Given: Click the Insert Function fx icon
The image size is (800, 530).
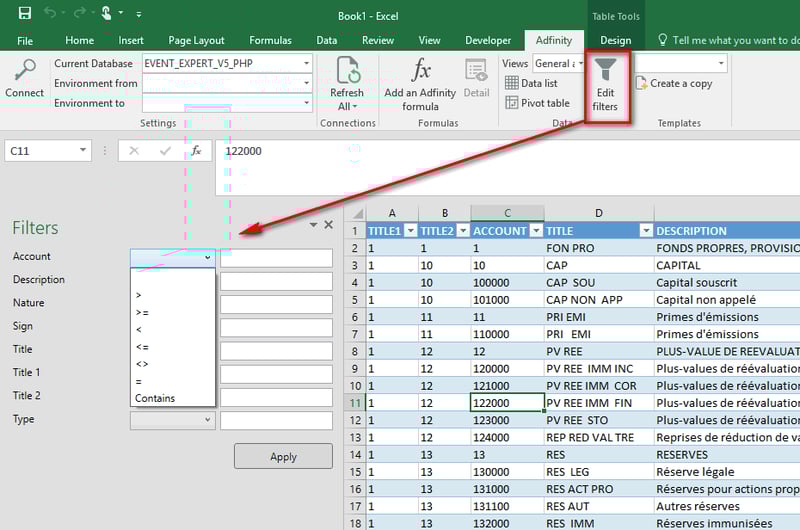Looking at the screenshot, I should (x=197, y=151).
